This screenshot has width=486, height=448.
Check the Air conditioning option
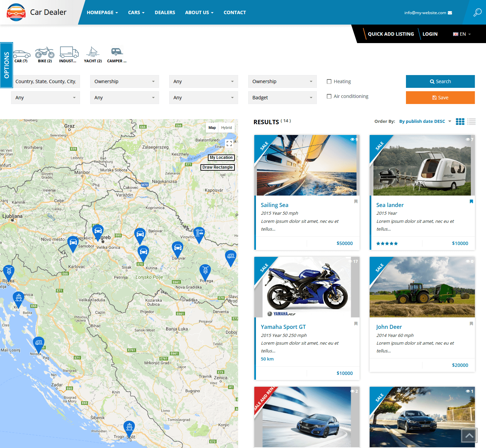[x=329, y=96]
